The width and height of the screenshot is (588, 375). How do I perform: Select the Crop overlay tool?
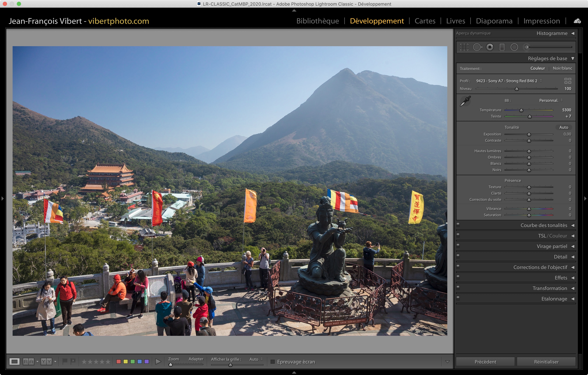[464, 47]
